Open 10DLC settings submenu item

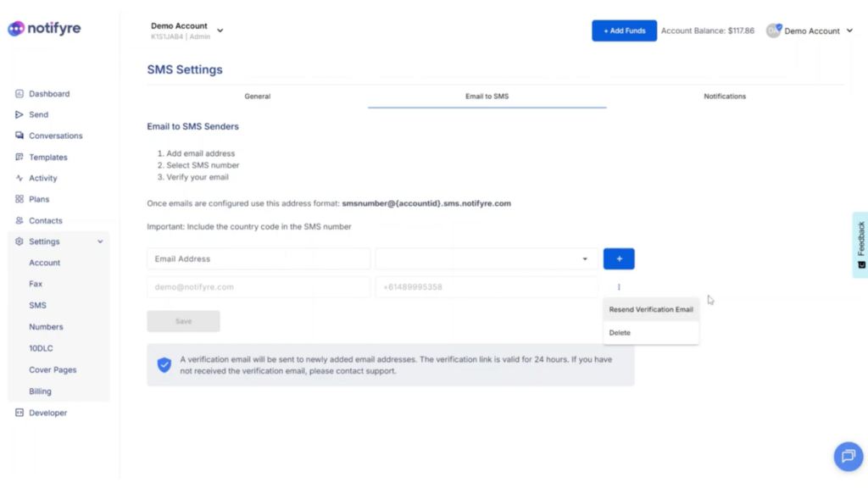[41, 348]
